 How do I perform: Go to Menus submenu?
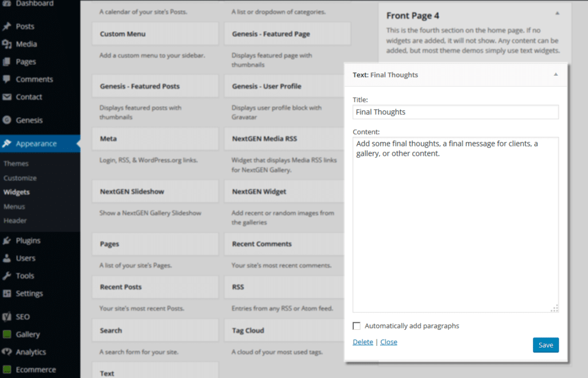[x=14, y=207]
